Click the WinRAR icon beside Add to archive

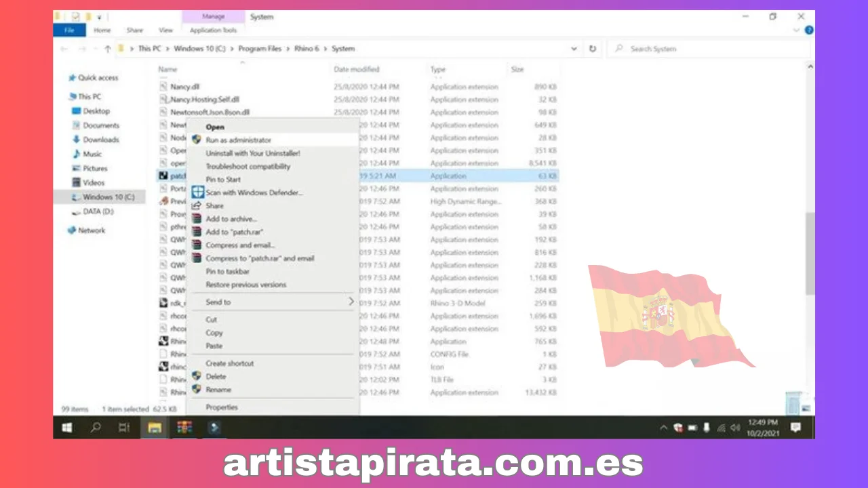tap(197, 219)
